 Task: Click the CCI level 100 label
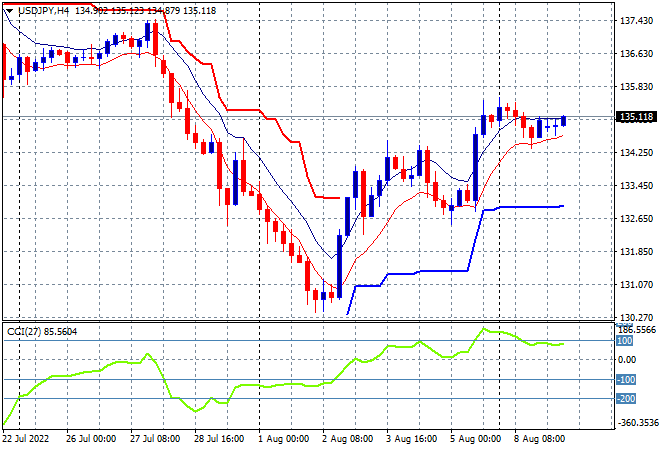point(625,341)
